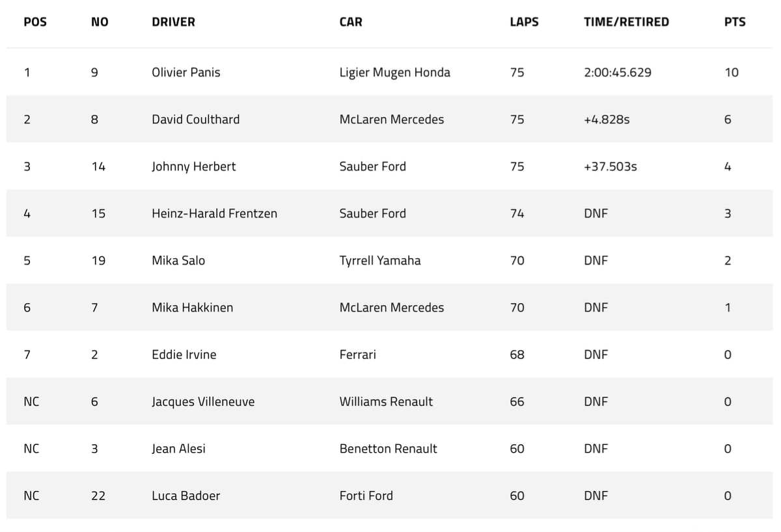Select the winning time 2:00:45.629
Viewport: 781px width, 532px height.
click(617, 72)
